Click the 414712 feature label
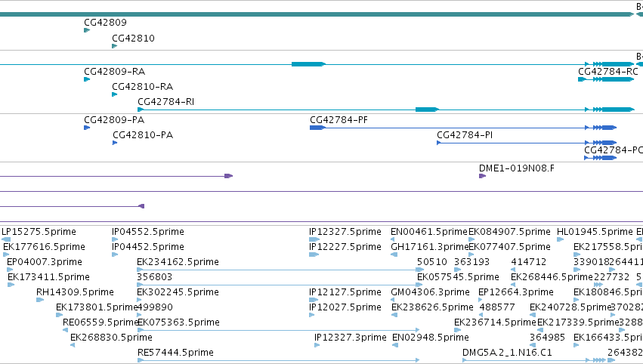This screenshot has width=643, height=364. pos(529,262)
